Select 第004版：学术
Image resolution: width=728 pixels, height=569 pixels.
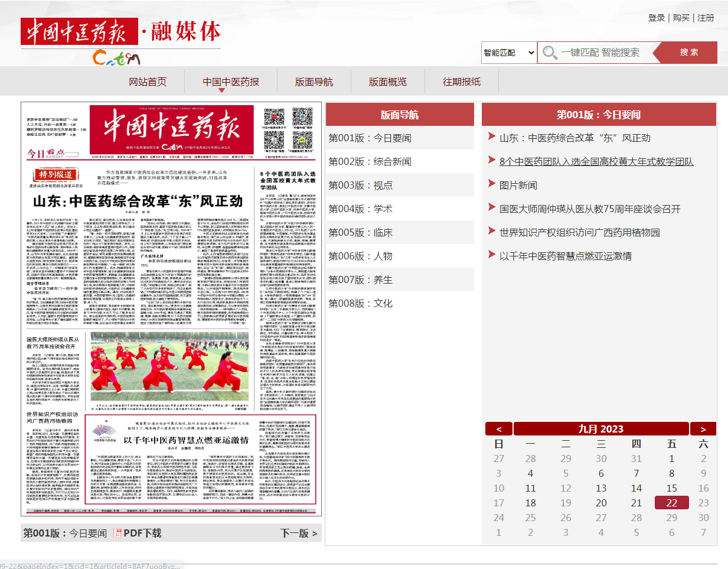click(361, 209)
